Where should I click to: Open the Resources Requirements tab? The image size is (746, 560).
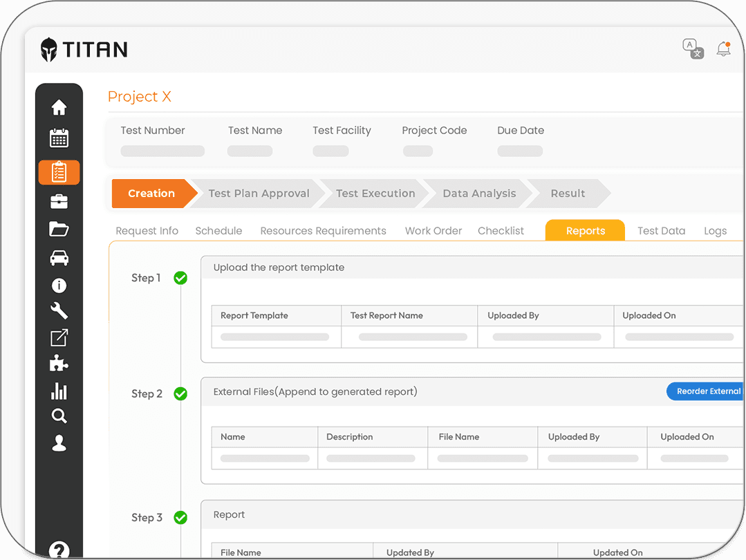point(323,231)
